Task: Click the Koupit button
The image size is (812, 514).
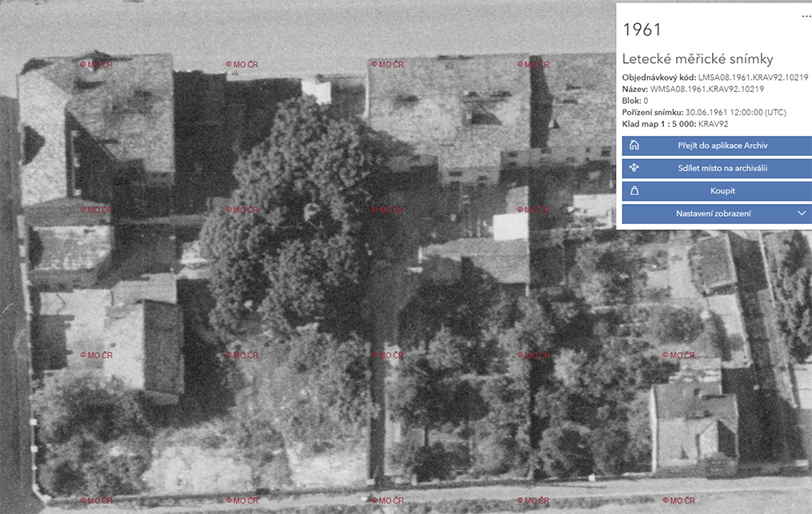Action: pos(717,191)
